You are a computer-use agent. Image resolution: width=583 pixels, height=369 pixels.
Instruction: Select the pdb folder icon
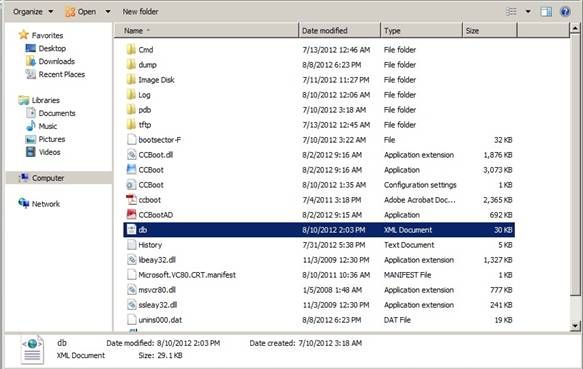(x=131, y=109)
